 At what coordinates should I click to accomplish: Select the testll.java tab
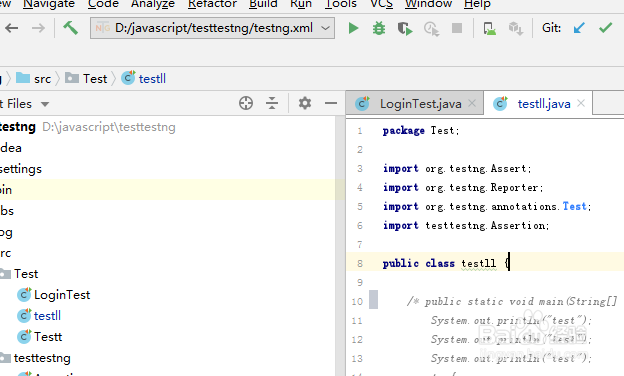[538, 104]
